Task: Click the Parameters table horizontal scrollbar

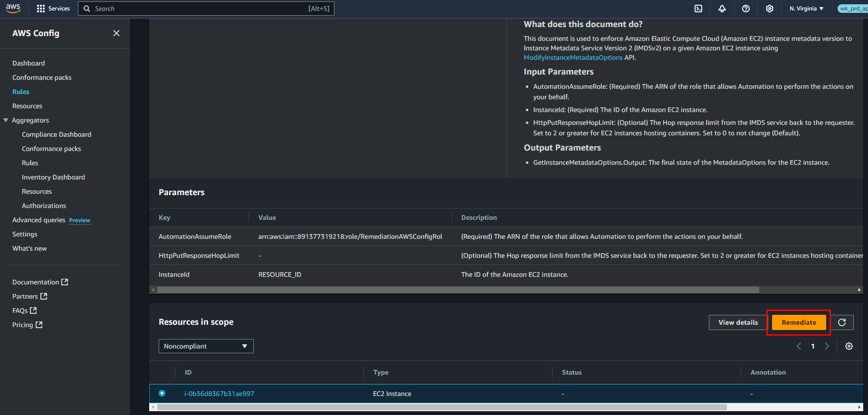Action: (458, 290)
